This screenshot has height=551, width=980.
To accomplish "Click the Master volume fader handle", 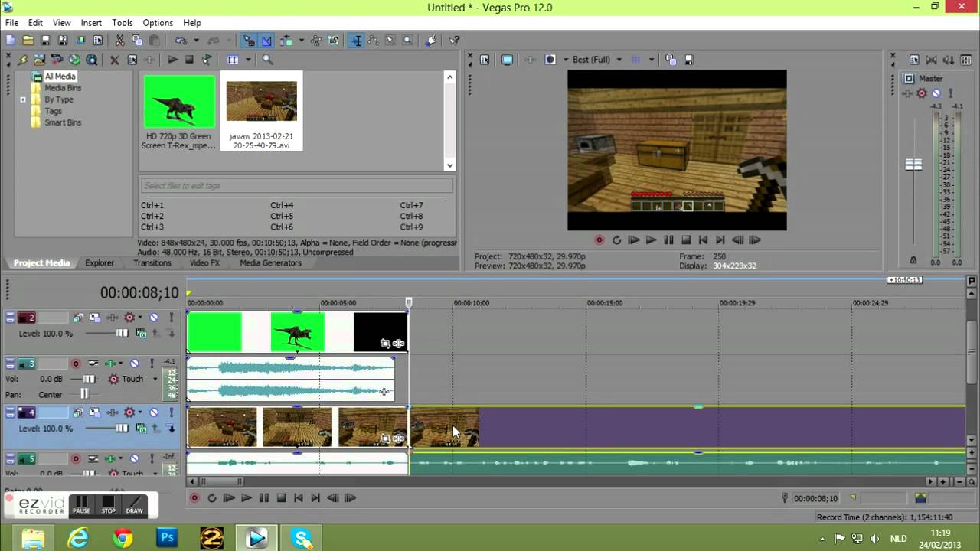I will tap(913, 165).
